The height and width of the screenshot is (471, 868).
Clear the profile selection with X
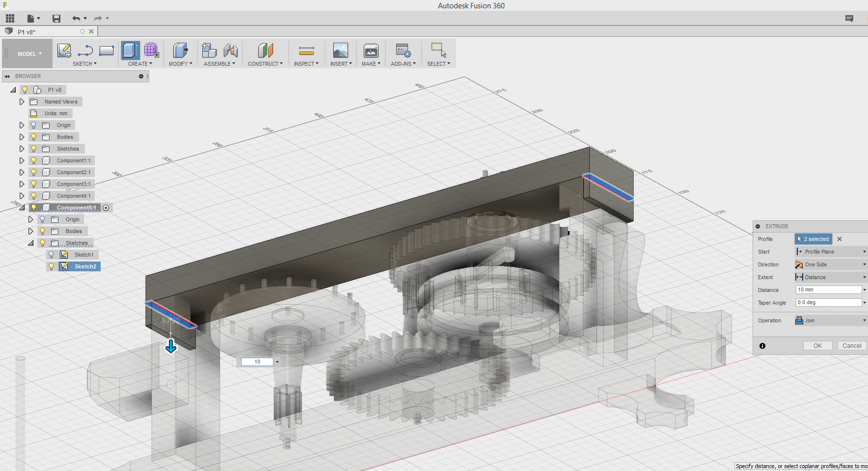840,239
